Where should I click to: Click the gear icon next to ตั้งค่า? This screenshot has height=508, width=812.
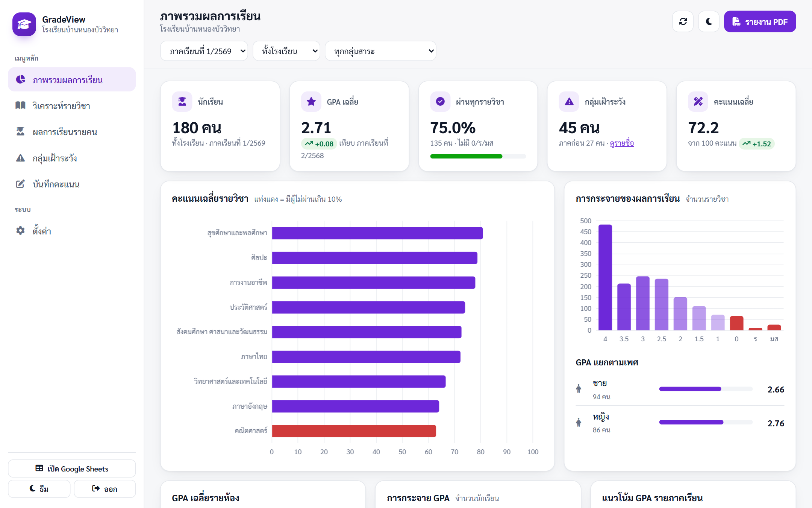pos(20,230)
